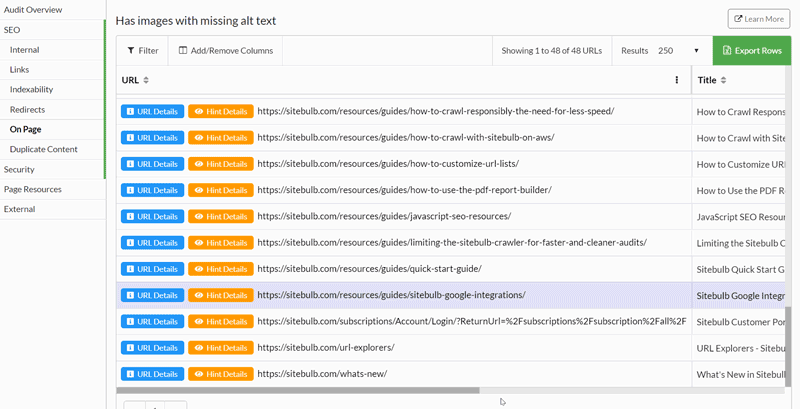Click the three-dot menu in URL column header
The image size is (800, 409).
(677, 80)
